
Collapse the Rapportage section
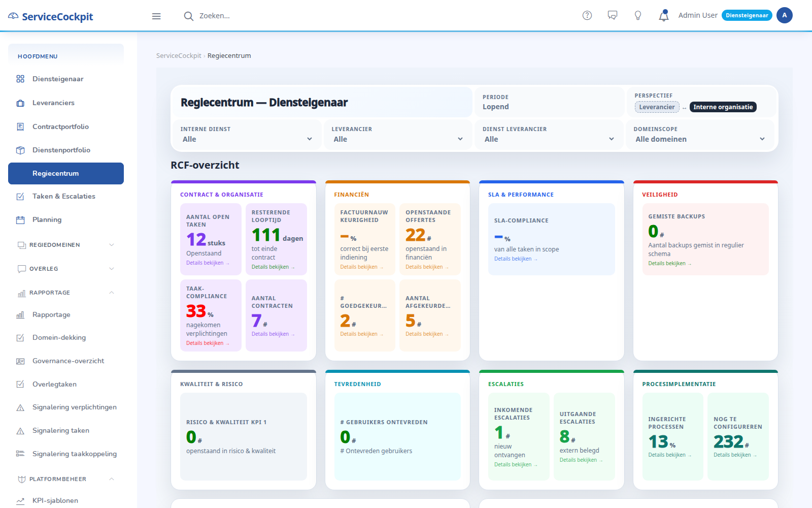point(66,293)
